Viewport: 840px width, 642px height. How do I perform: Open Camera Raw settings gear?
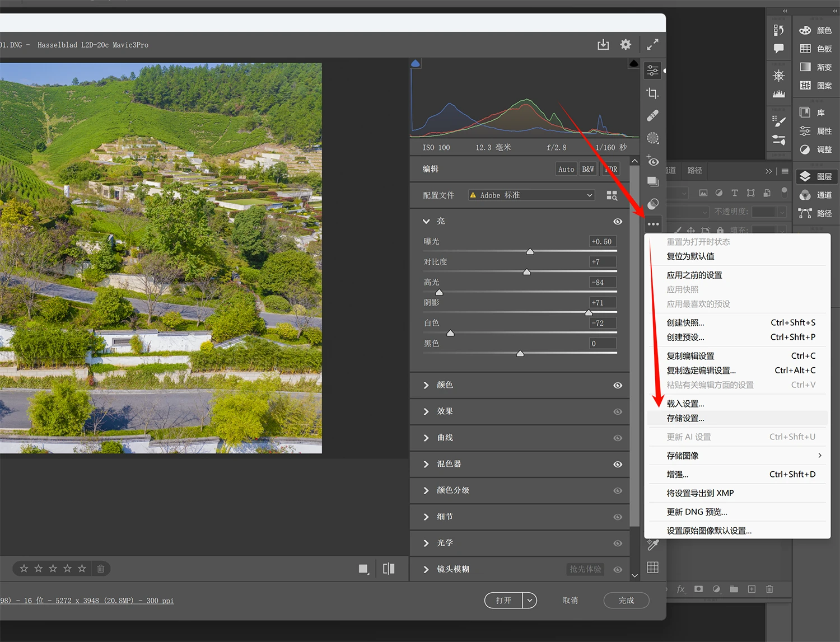click(x=626, y=45)
